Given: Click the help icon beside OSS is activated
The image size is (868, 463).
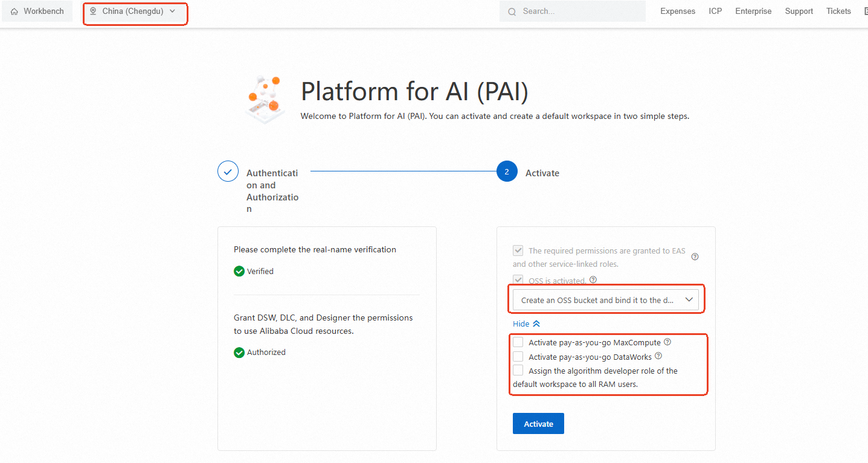Looking at the screenshot, I should pos(593,279).
